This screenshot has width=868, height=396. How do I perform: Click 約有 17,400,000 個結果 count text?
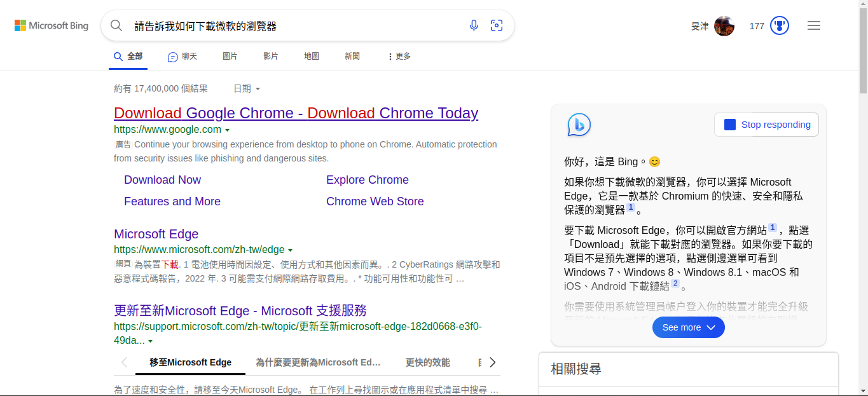pos(161,89)
